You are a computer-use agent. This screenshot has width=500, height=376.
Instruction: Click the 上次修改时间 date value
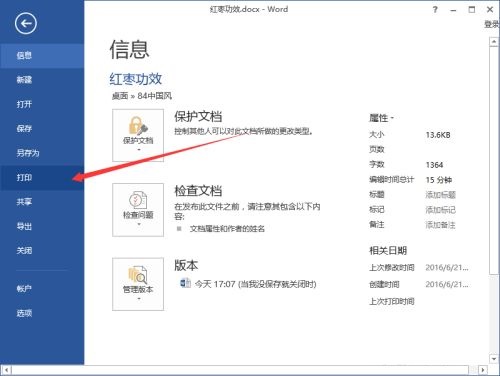coord(447,268)
